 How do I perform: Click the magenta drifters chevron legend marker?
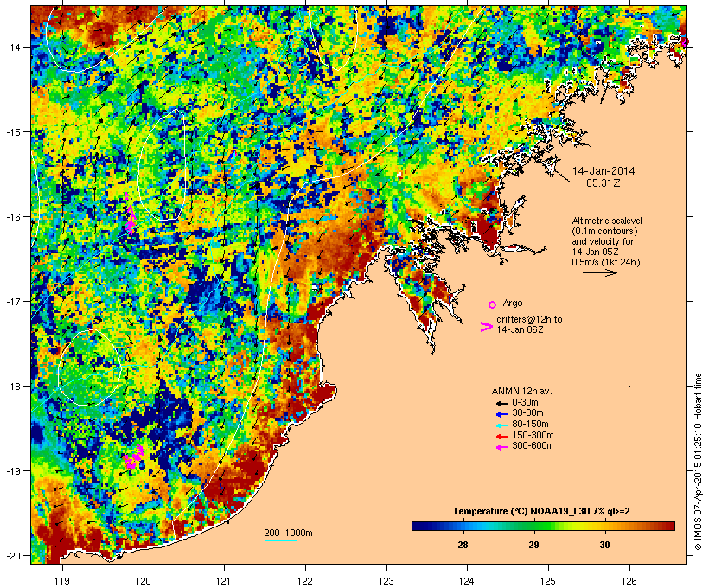click(x=486, y=327)
